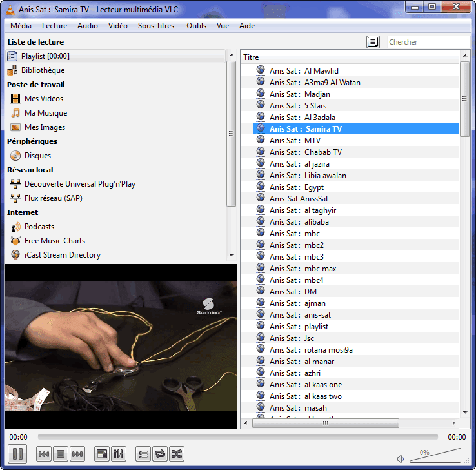Toggle fullscreen video button
This screenshot has width=476, height=470.
point(102,454)
